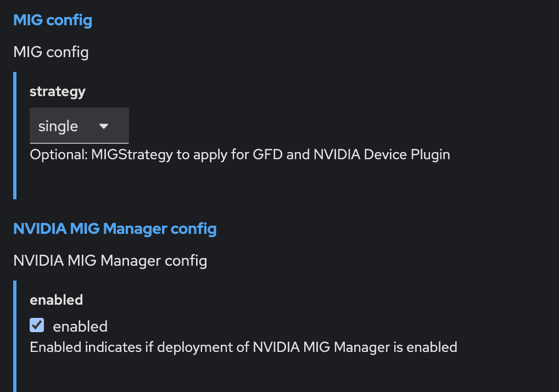Select the word "single" in strategy field
559x392 pixels.
tap(58, 126)
